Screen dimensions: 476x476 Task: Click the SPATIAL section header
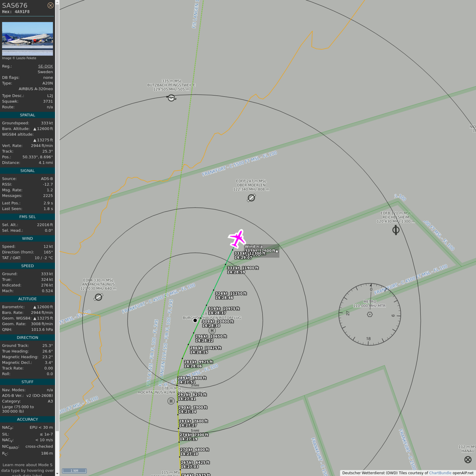click(27, 115)
